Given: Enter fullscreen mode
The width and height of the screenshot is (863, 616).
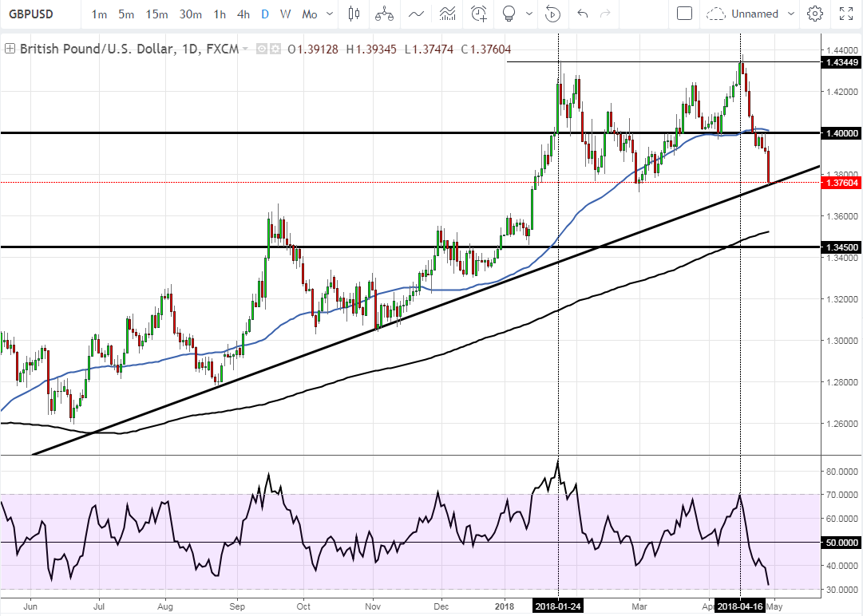Looking at the screenshot, I should (x=846, y=14).
